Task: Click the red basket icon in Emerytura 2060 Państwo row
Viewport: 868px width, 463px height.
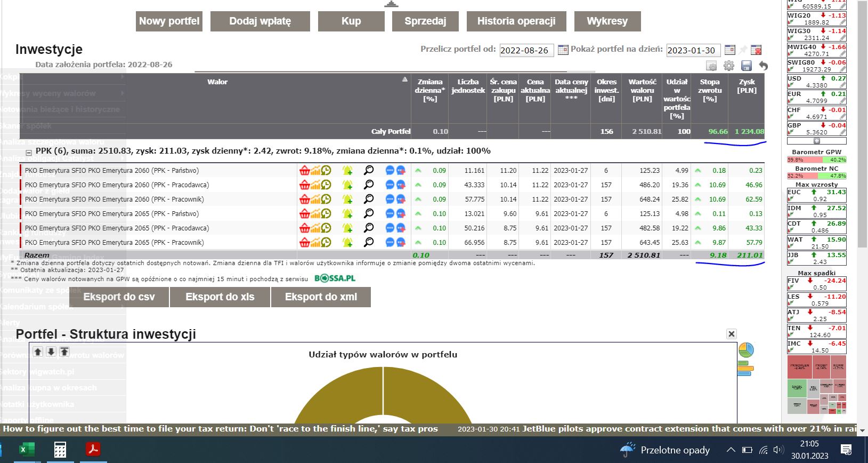Action: point(304,170)
